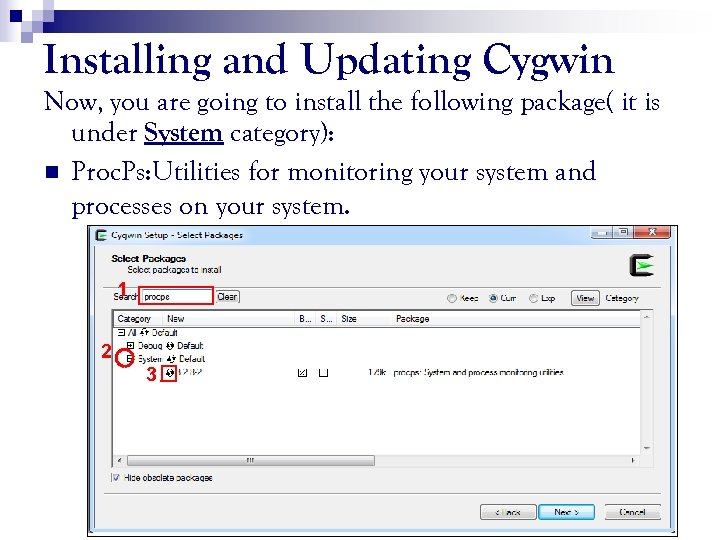The image size is (720, 540).
Task: Click the S... column header
Action: (x=326, y=319)
